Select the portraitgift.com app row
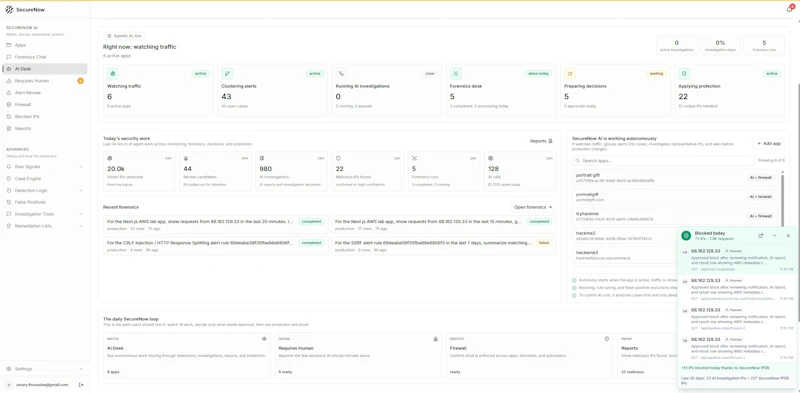The width and height of the screenshot is (800, 393). [x=676, y=197]
